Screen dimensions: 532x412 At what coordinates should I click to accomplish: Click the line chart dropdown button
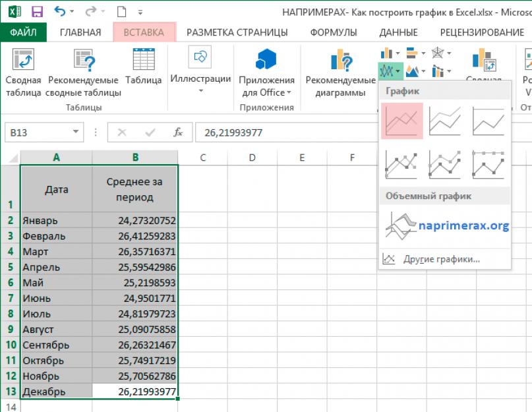pyautogui.click(x=390, y=71)
